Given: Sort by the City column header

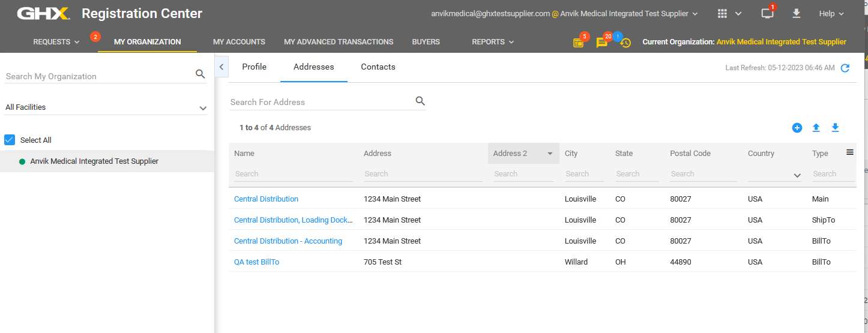Looking at the screenshot, I should click(571, 154).
